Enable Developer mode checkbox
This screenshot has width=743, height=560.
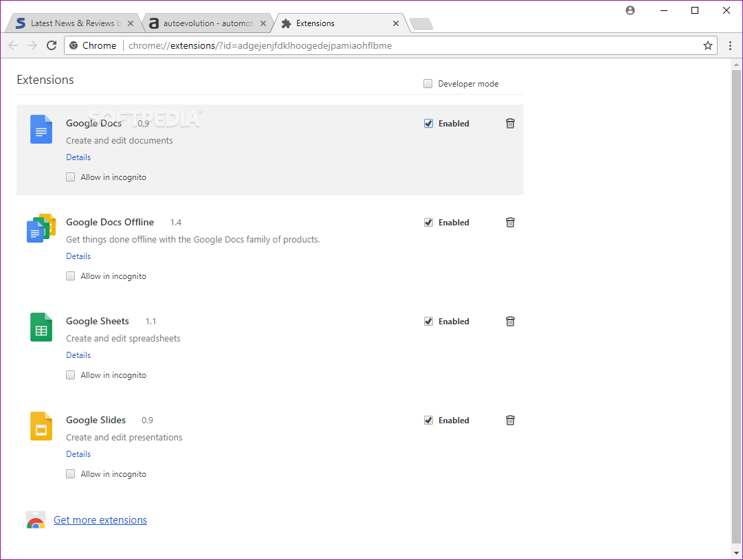click(x=428, y=84)
